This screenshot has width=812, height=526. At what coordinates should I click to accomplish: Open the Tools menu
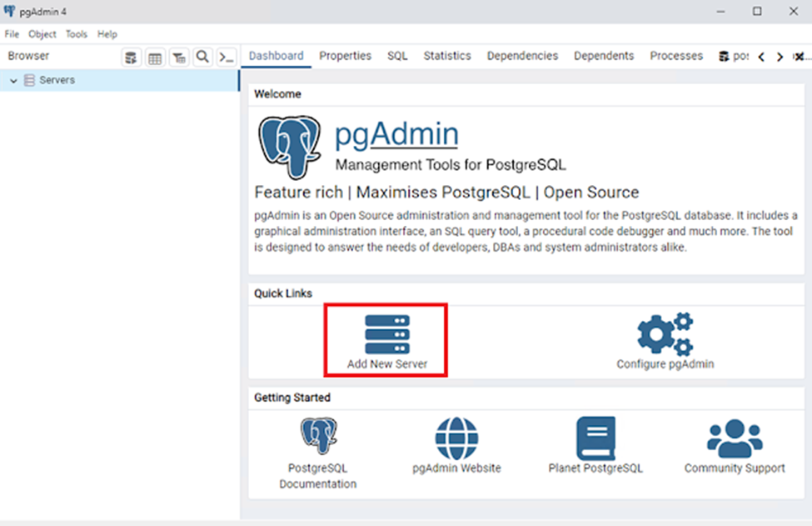point(77,34)
